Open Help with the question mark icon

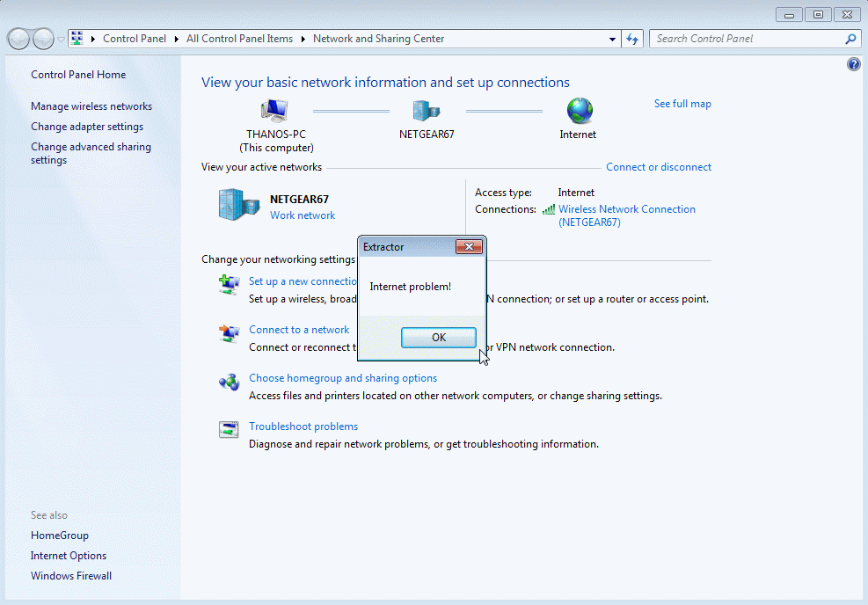853,64
